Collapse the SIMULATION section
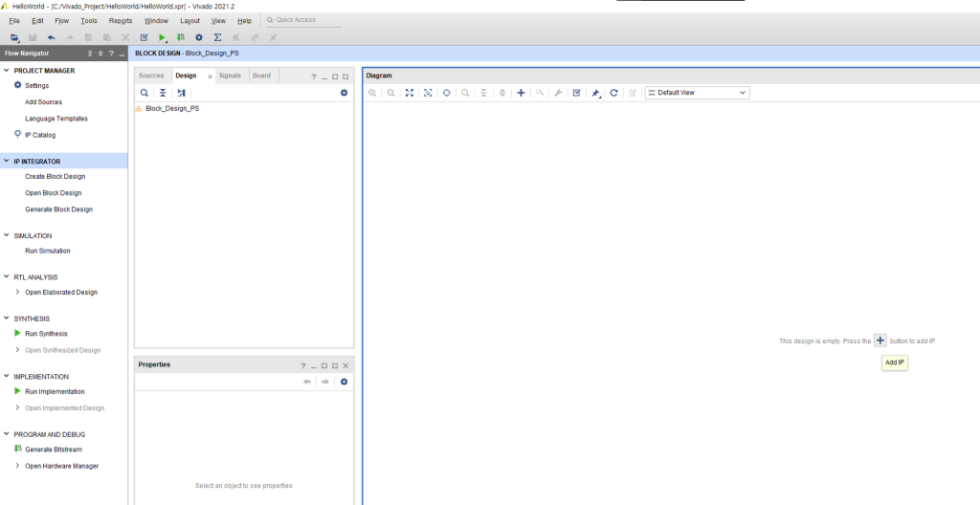The image size is (980, 505). coord(7,235)
